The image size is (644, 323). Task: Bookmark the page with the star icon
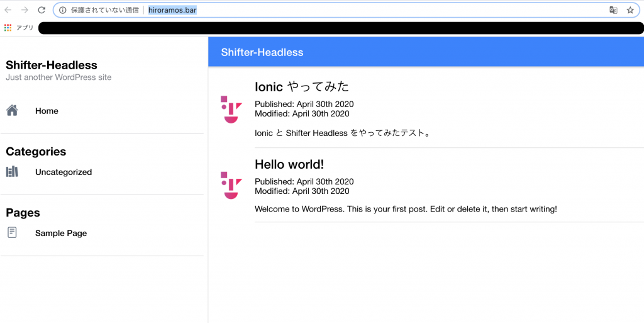pos(630,10)
